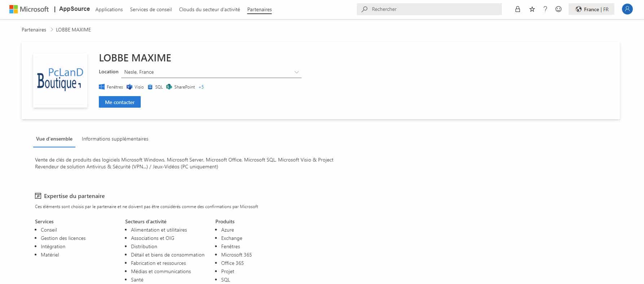The width and height of the screenshot is (644, 284).
Task: Click SQL in Produits list
Action: point(225,280)
